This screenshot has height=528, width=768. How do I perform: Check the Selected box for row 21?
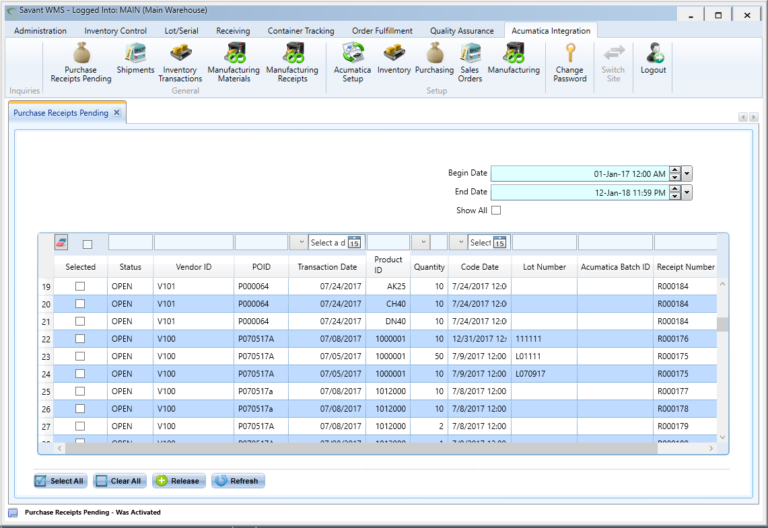click(x=80, y=321)
